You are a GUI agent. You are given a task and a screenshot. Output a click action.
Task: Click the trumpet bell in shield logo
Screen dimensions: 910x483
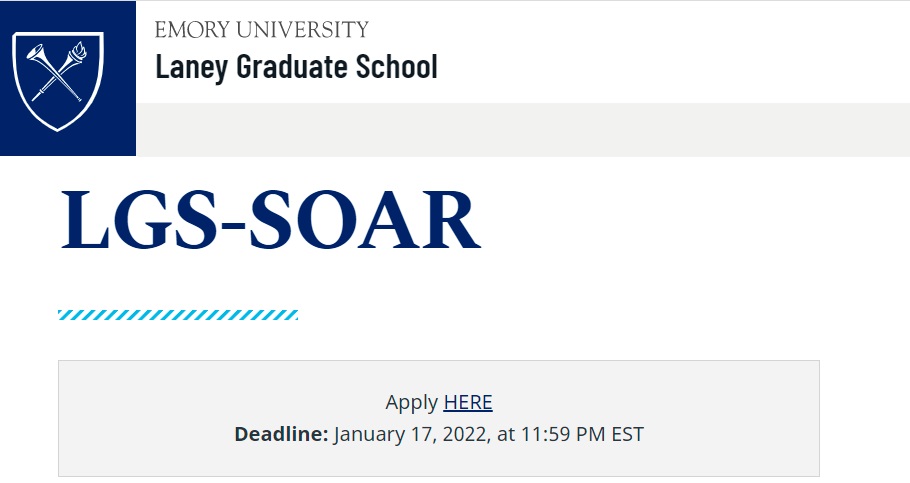tap(35, 52)
